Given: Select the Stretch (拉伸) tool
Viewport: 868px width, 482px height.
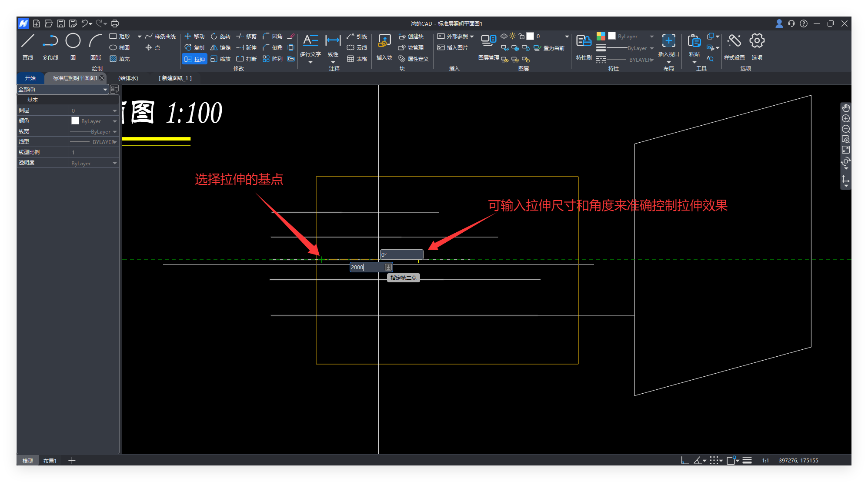Looking at the screenshot, I should pyautogui.click(x=194, y=59).
